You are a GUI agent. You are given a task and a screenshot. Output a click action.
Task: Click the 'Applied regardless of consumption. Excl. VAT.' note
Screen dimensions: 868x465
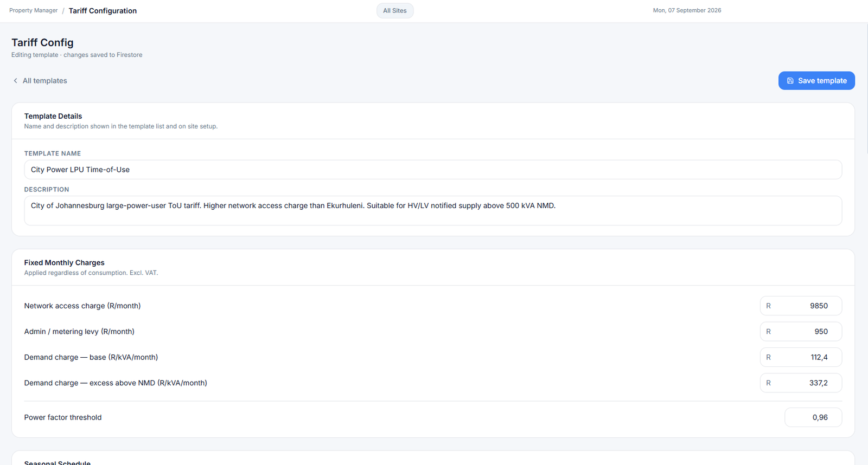click(x=91, y=273)
